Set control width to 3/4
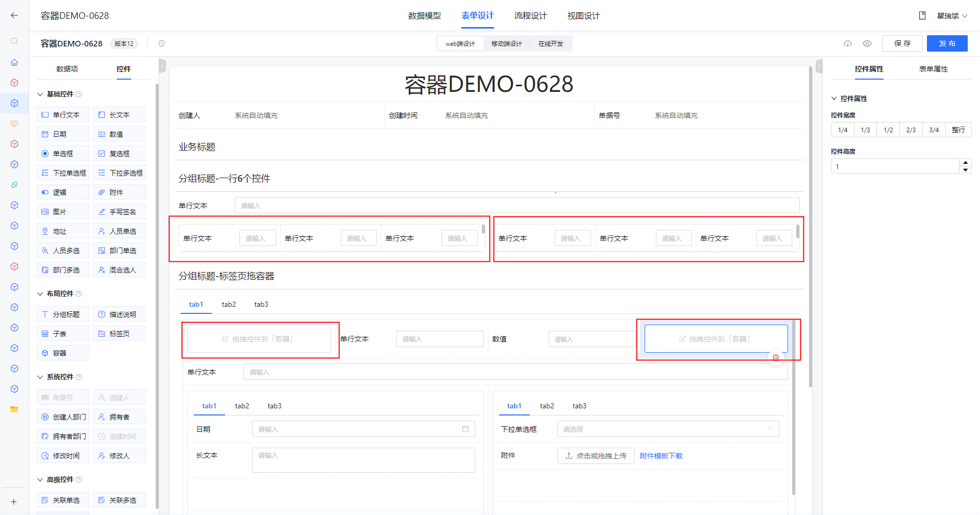Viewport: 980px width, 515px height. coord(934,130)
